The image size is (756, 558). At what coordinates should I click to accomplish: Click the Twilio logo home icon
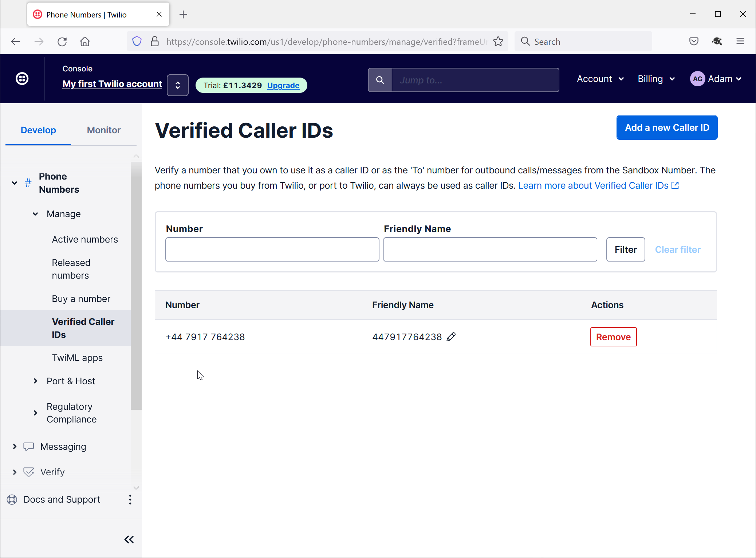(x=22, y=79)
